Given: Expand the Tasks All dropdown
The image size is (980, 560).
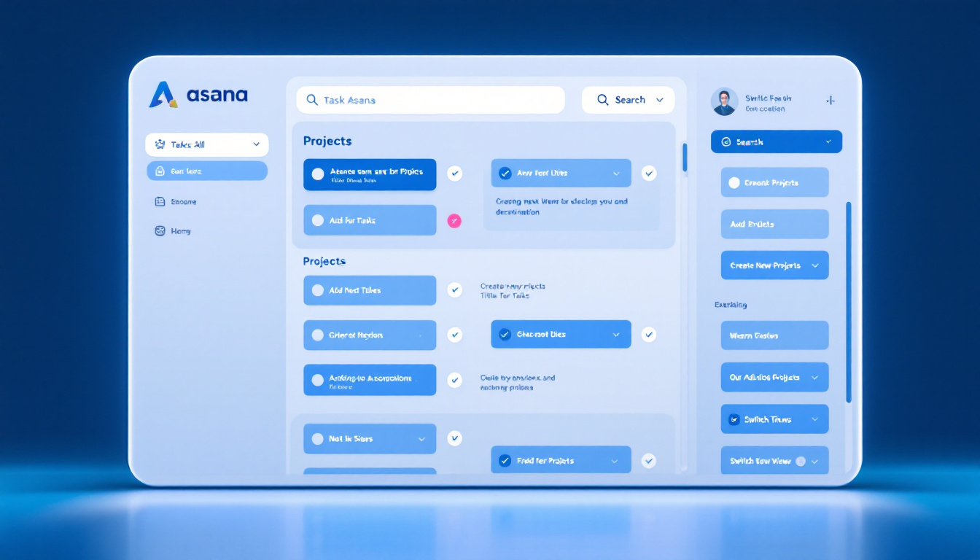Looking at the screenshot, I should 257,144.
